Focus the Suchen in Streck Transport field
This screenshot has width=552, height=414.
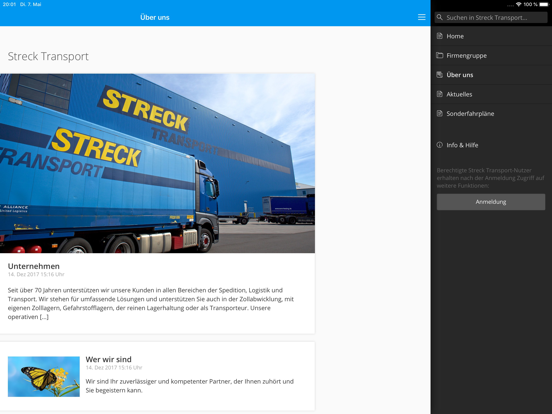click(491, 17)
